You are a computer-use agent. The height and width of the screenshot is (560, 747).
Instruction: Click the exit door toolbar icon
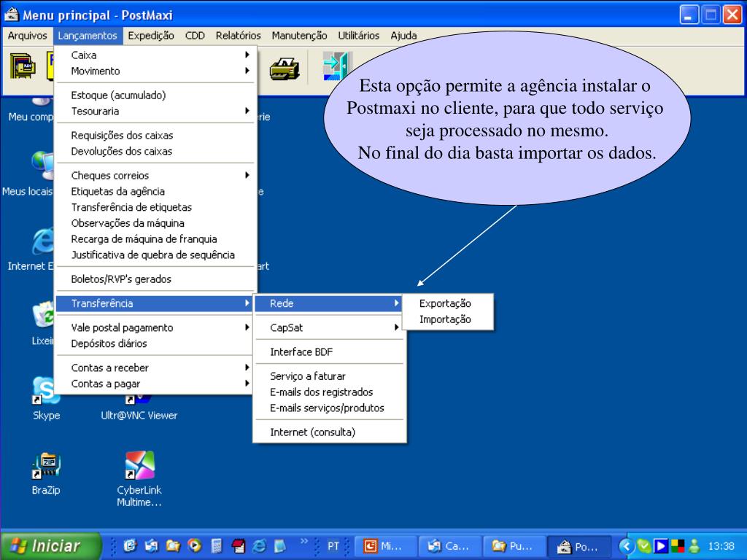[338, 66]
